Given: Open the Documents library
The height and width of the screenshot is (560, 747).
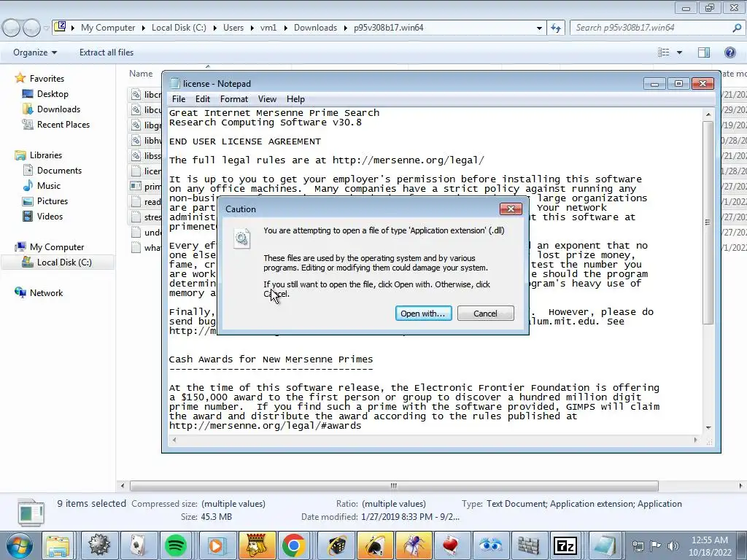Looking at the screenshot, I should tap(59, 171).
